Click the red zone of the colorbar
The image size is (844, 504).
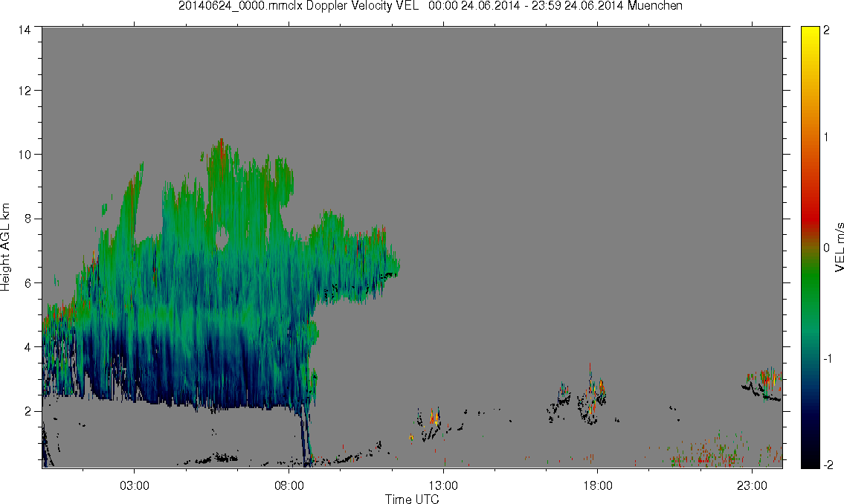[810, 218]
